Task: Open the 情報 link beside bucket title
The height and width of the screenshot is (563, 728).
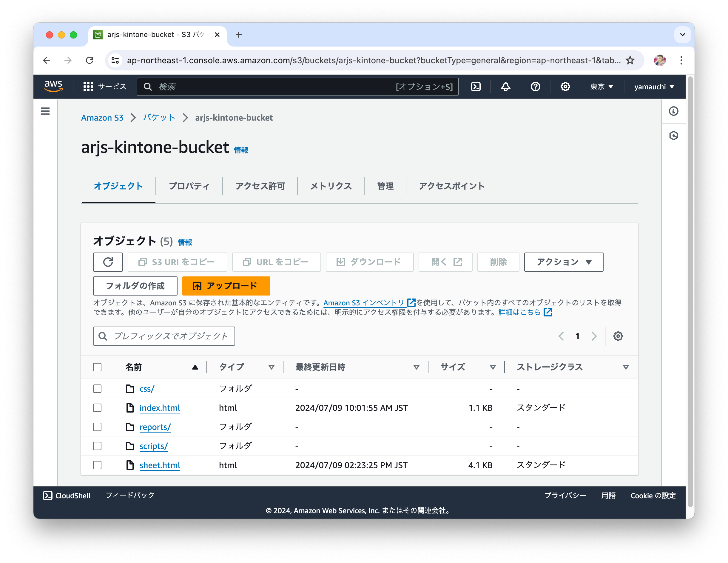Action: 241,150
